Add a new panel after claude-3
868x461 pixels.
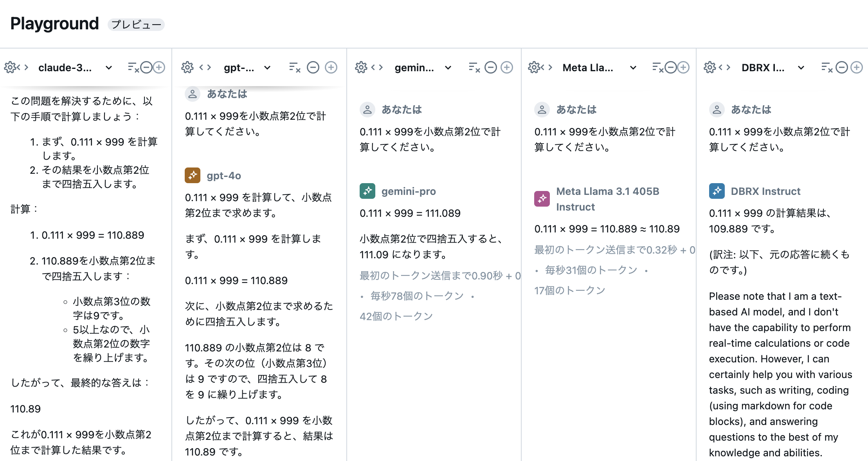click(159, 67)
